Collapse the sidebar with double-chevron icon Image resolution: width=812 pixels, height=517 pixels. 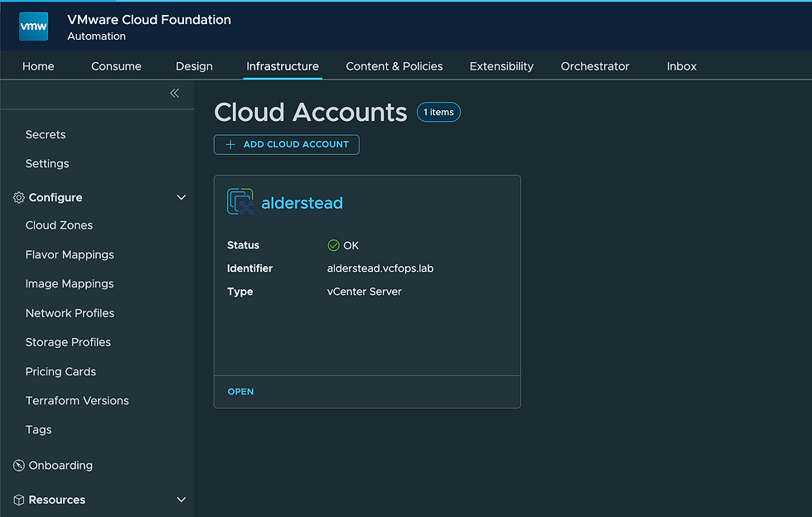174,94
